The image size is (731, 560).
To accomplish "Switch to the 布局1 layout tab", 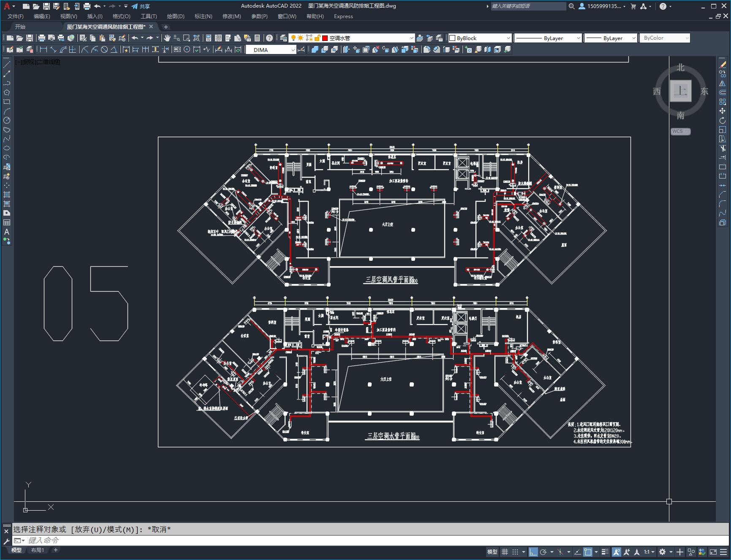I will click(x=38, y=550).
